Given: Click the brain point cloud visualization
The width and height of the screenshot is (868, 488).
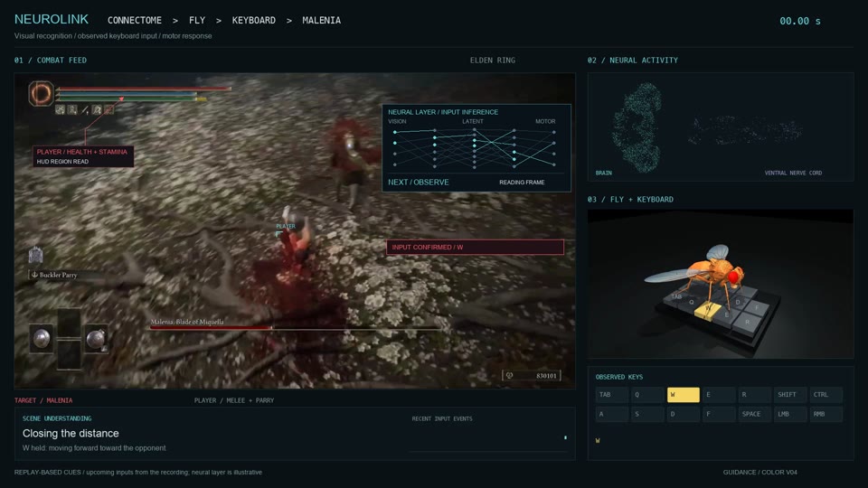Looking at the screenshot, I should tap(637, 127).
